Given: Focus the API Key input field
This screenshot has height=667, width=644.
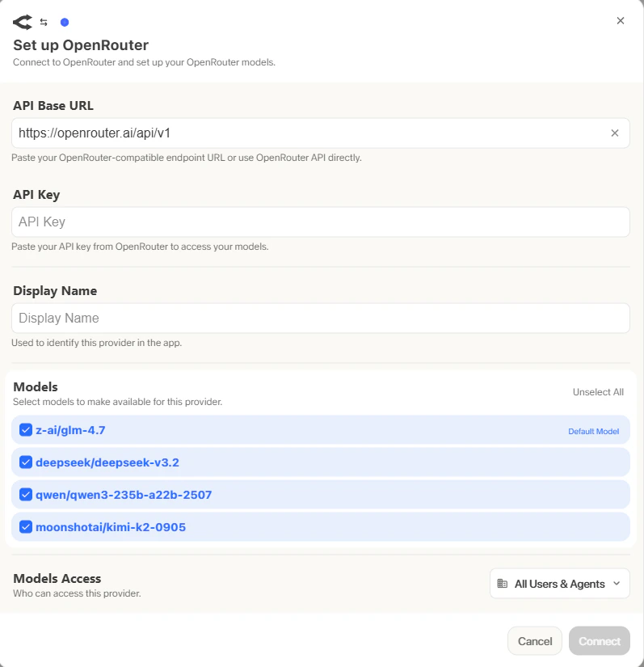Looking at the screenshot, I should (322, 222).
